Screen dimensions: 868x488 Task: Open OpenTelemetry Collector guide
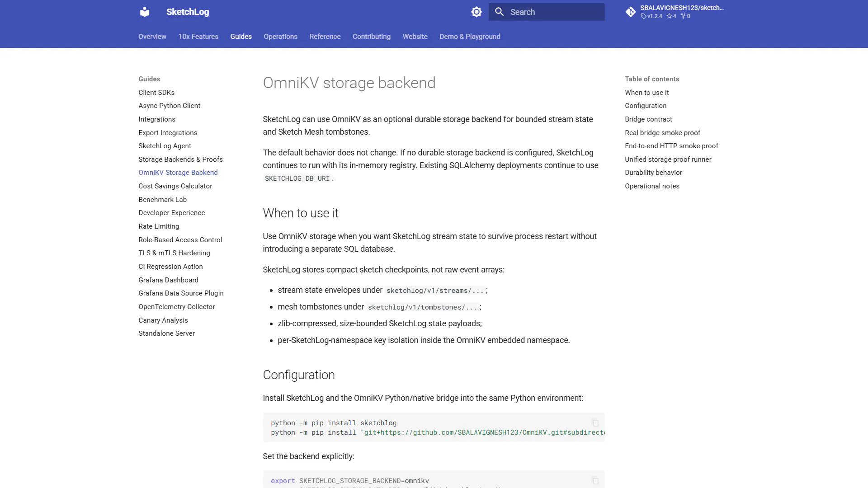click(x=177, y=307)
